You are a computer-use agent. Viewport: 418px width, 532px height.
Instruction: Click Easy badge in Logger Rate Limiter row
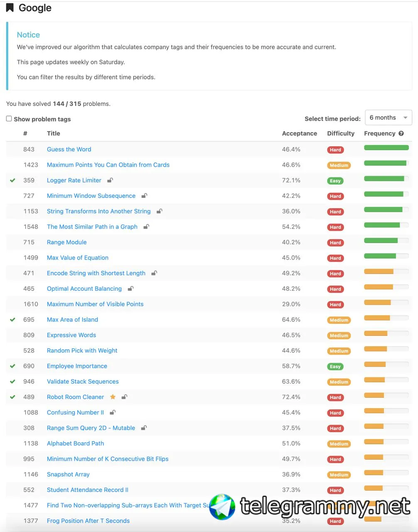point(335,181)
